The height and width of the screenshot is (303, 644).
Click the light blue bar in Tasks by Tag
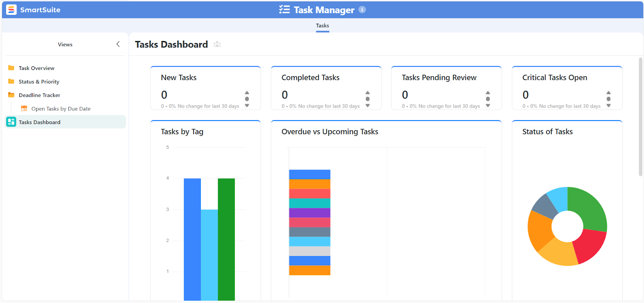209,255
